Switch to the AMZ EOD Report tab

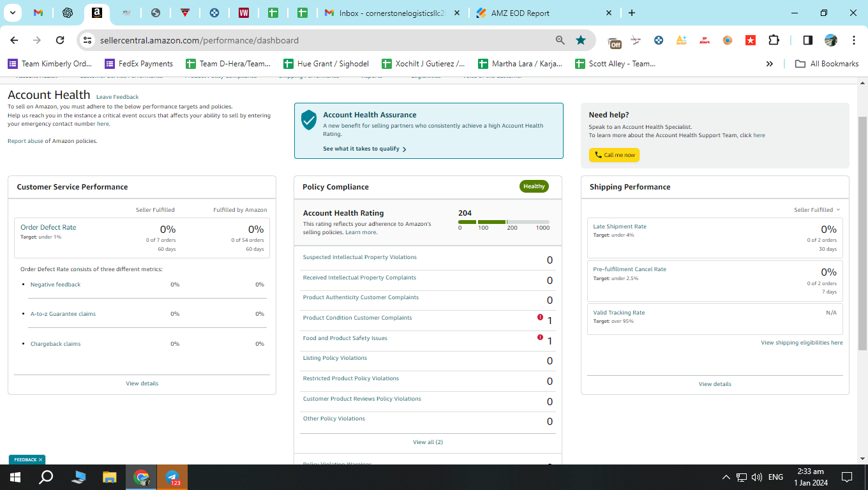click(x=520, y=13)
